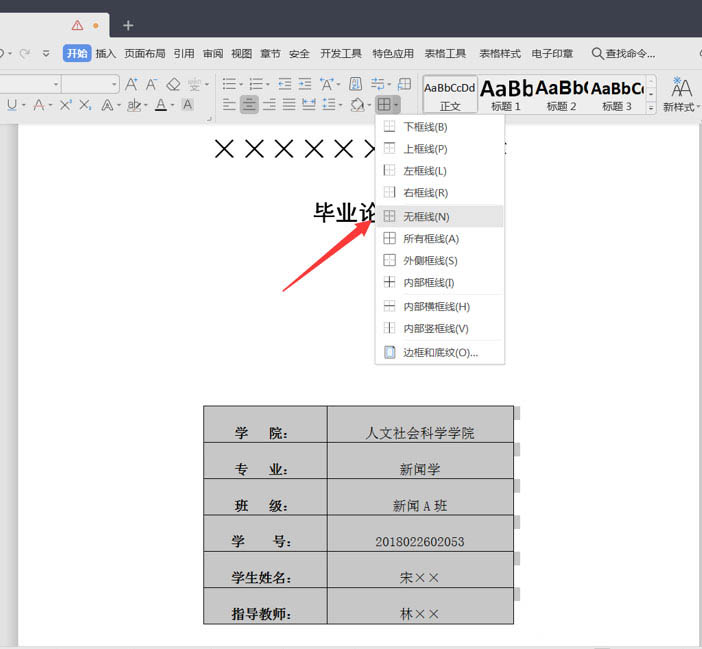The height and width of the screenshot is (649, 702).
Task: Apply the 标题 1 heading style
Action: pyautogui.click(x=506, y=94)
